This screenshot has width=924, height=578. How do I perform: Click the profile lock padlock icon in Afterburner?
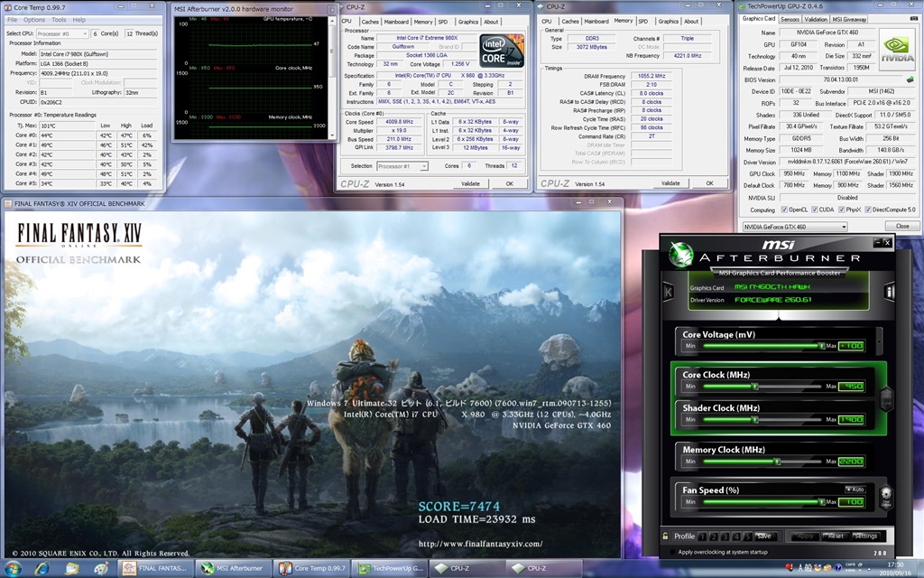[x=666, y=536]
